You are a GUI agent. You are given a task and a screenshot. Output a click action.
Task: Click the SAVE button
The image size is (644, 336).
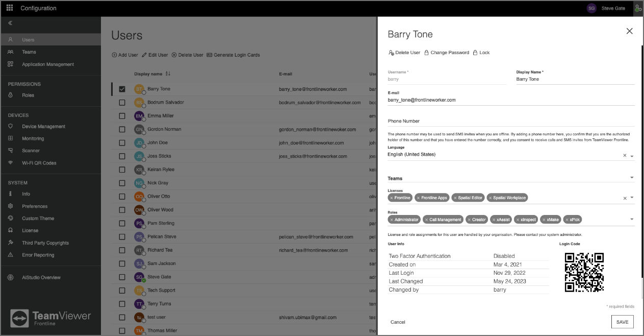click(x=622, y=322)
